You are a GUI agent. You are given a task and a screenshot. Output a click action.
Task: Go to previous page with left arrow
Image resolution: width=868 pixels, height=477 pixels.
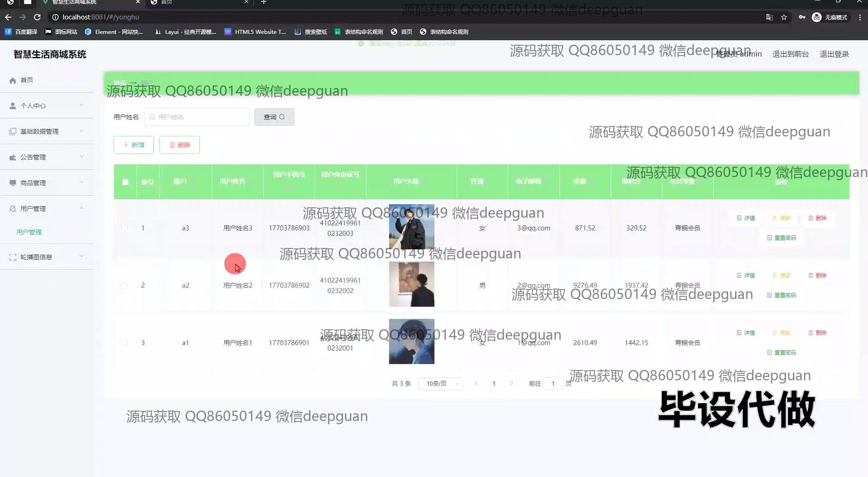(476, 383)
